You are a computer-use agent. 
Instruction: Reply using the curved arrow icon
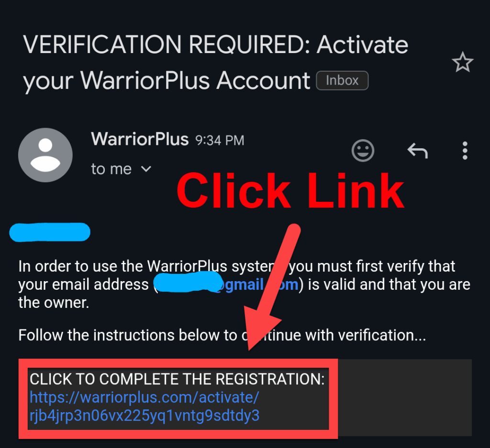(417, 151)
